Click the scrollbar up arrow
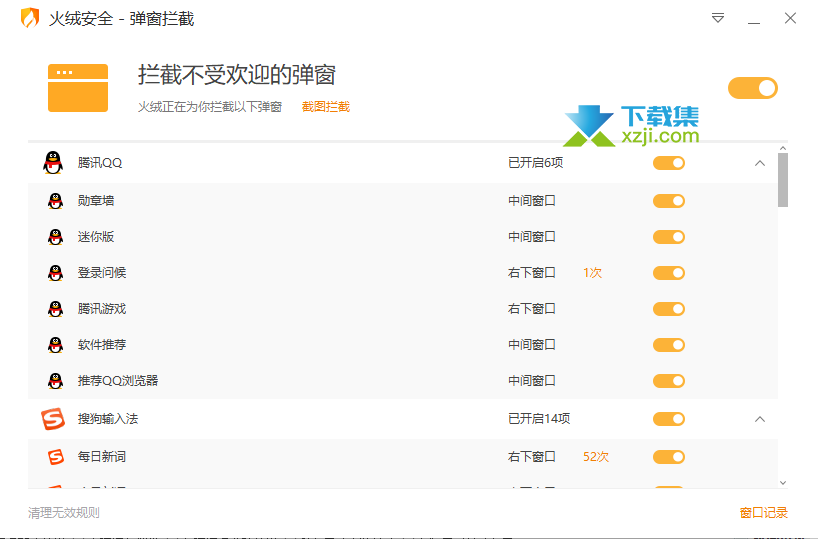818x539 pixels. click(x=783, y=149)
